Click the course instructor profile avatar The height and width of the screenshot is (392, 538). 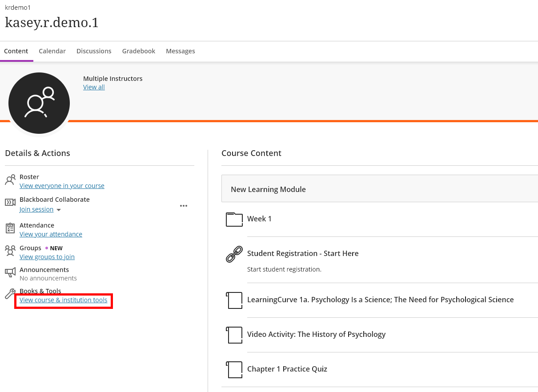pyautogui.click(x=39, y=103)
